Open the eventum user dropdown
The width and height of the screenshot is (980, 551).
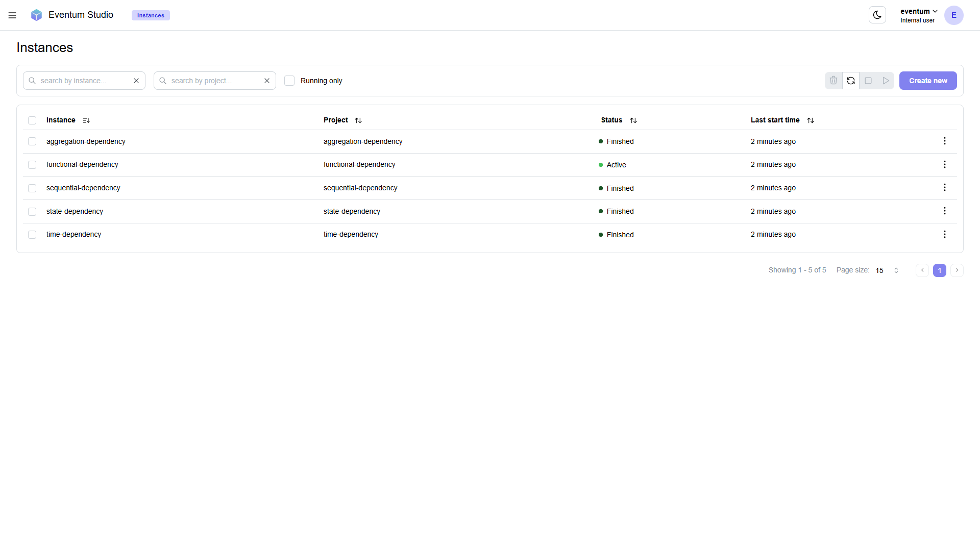pyautogui.click(x=917, y=11)
